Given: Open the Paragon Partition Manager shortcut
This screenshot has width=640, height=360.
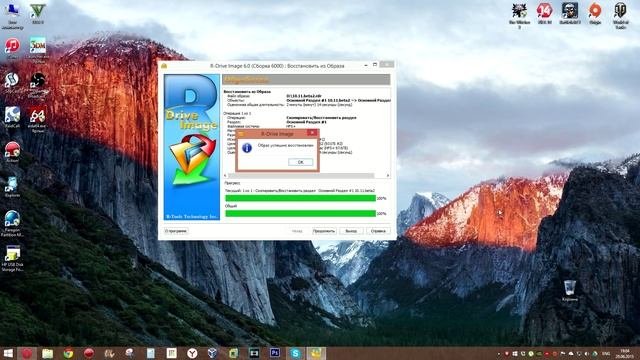Looking at the screenshot, I should 12,223.
